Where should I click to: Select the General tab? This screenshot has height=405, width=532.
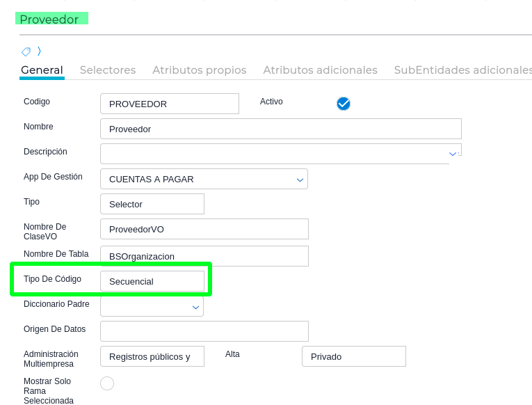point(42,70)
